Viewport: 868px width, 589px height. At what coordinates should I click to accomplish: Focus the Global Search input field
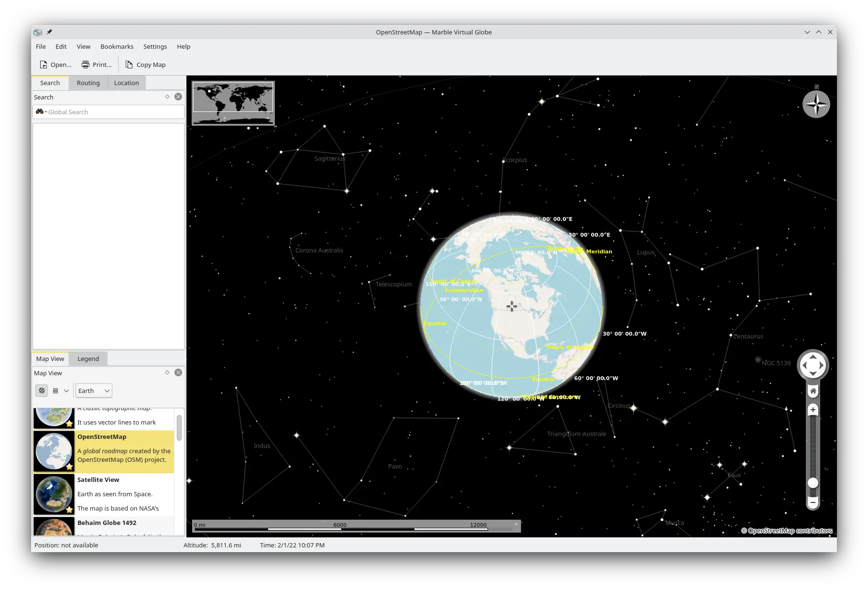[x=108, y=112]
